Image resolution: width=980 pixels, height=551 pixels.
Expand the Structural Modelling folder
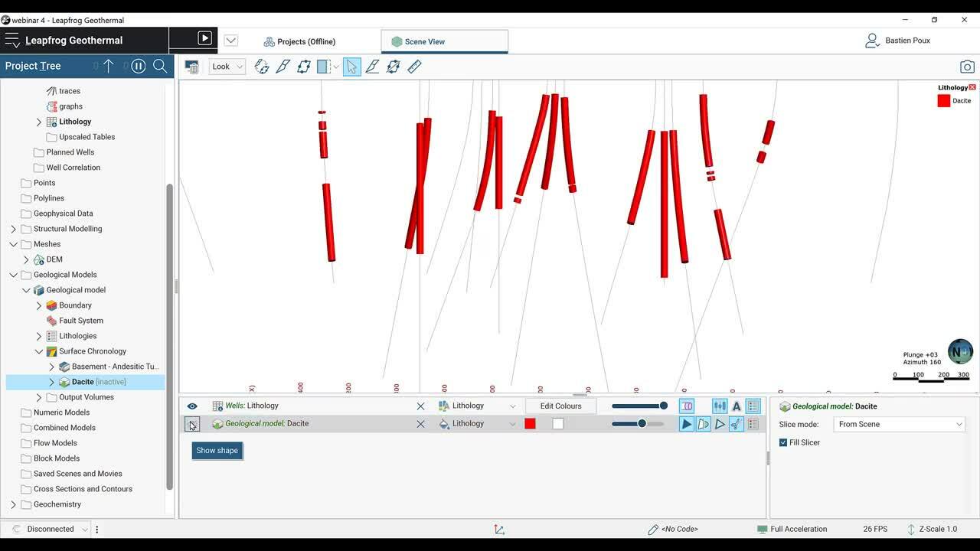click(13, 229)
